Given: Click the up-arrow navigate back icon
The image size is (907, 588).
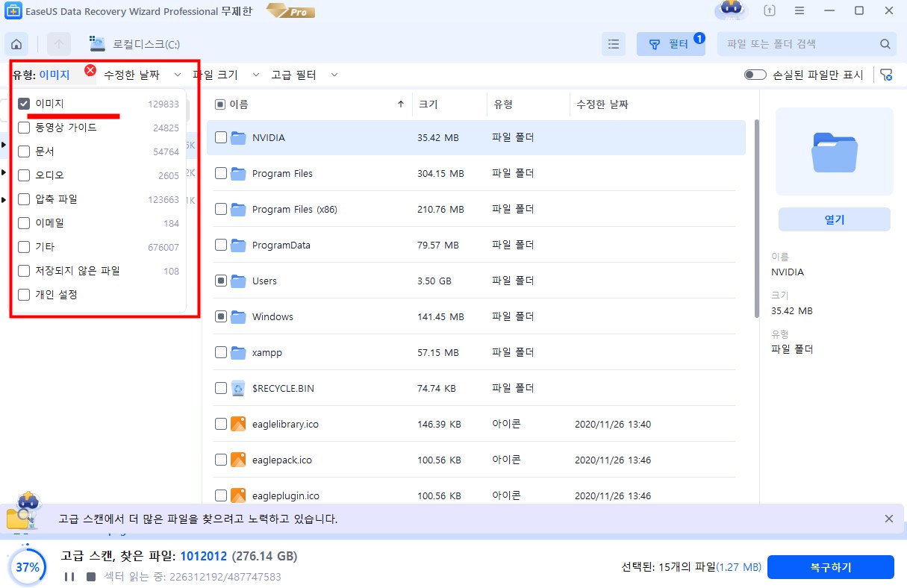Looking at the screenshot, I should 59,44.
